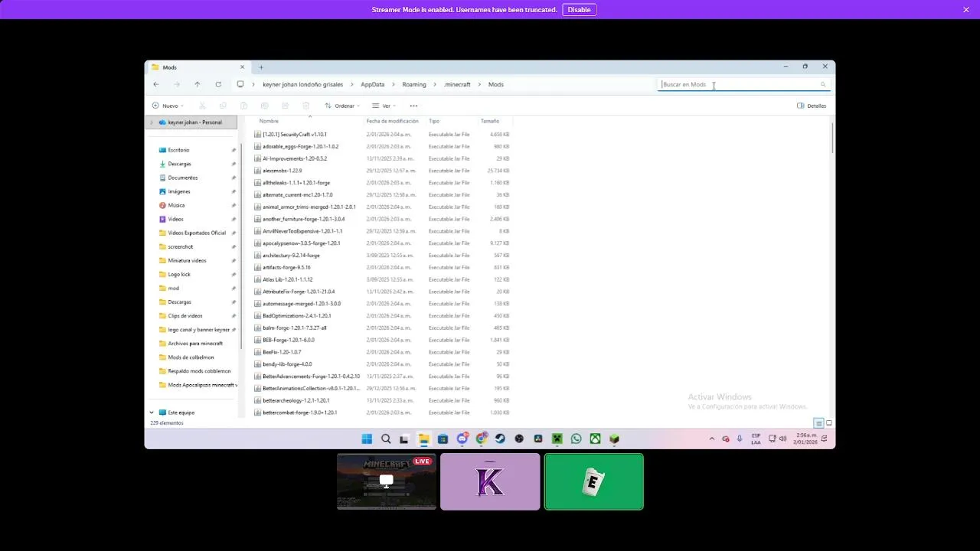Click the Buscar en Mods search field

pos(743,84)
